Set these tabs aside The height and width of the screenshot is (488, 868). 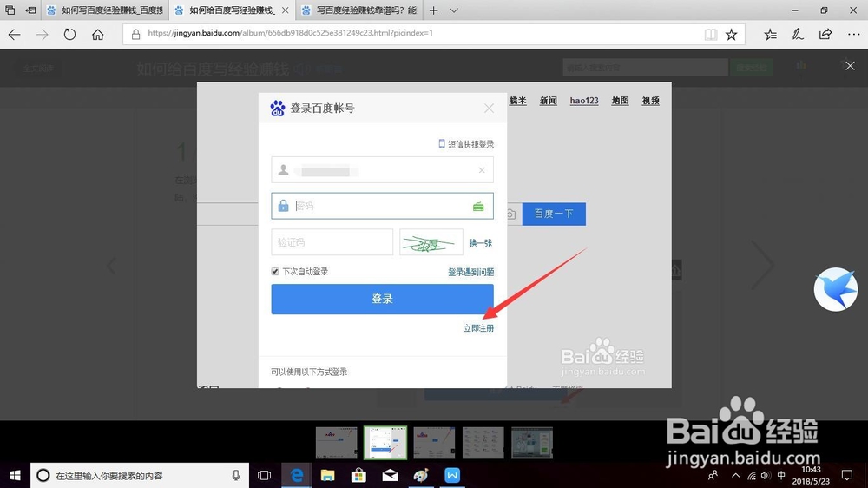point(31,10)
